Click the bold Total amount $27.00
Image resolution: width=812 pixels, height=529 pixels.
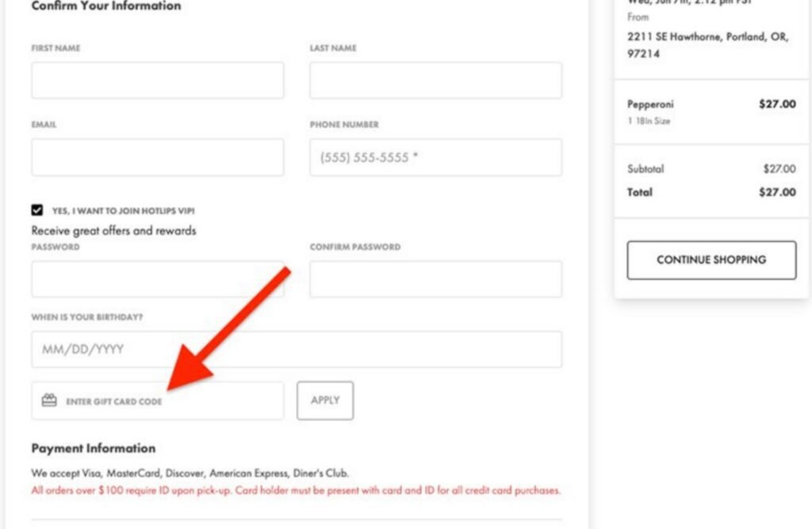pos(776,192)
